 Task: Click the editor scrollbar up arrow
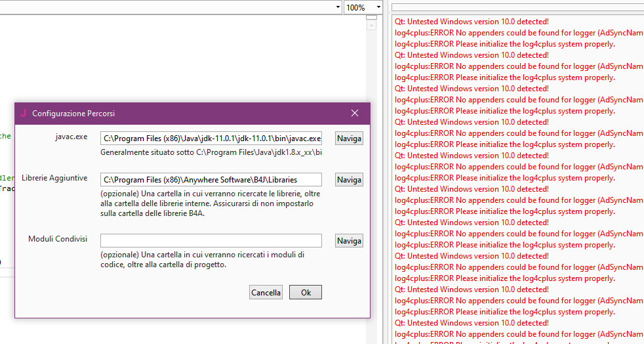pos(371,26)
